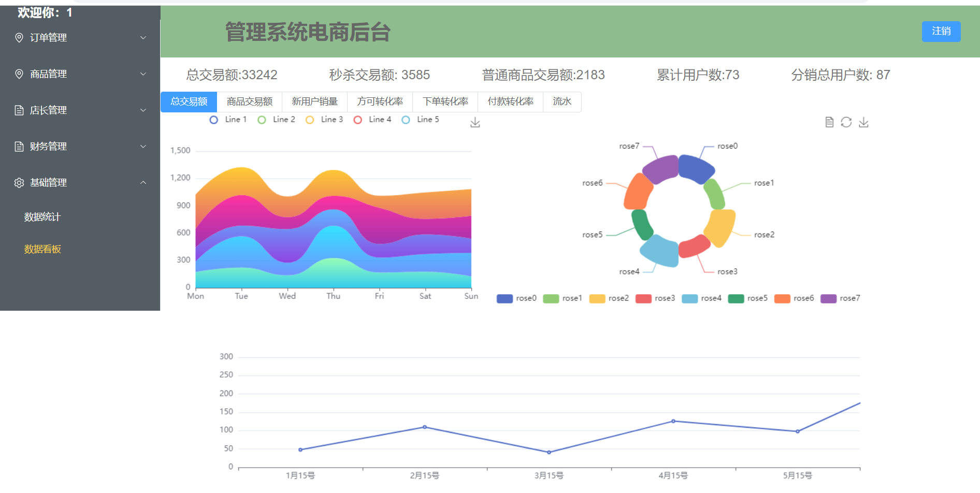Expand 商品管理 menu chevron
This screenshot has height=493, width=980.
tap(143, 74)
